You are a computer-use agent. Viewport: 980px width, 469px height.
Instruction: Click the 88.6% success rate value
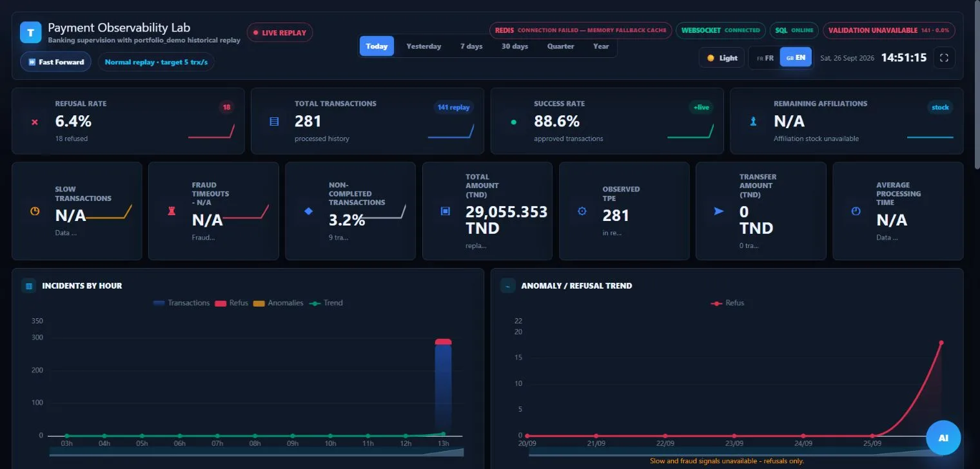[557, 121]
